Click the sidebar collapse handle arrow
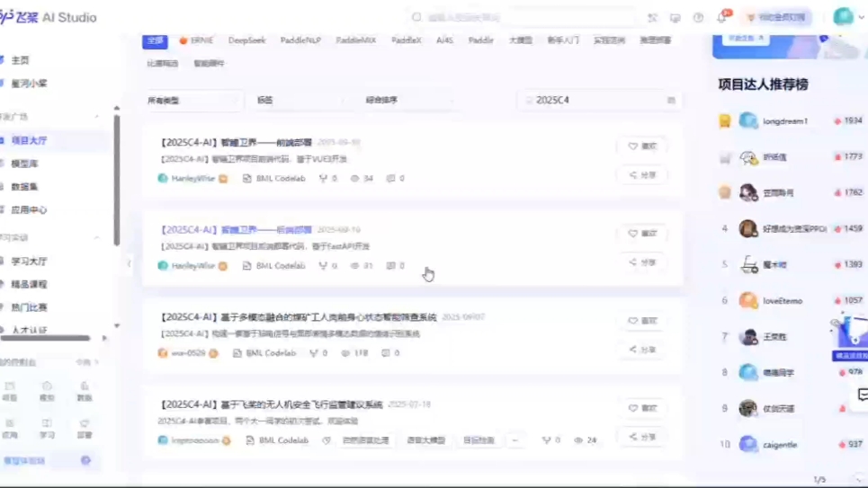This screenshot has height=488, width=868. click(x=129, y=263)
